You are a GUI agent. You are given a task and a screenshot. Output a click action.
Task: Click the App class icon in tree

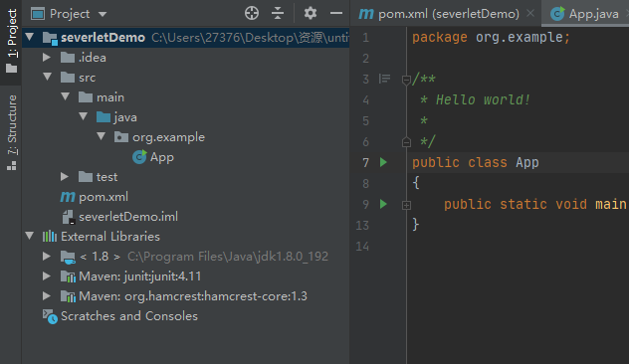139,157
